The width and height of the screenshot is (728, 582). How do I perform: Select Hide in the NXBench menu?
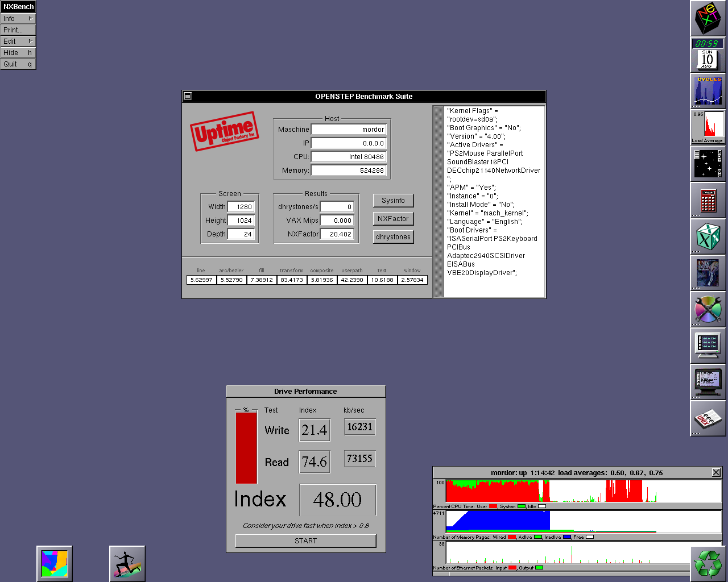point(18,53)
